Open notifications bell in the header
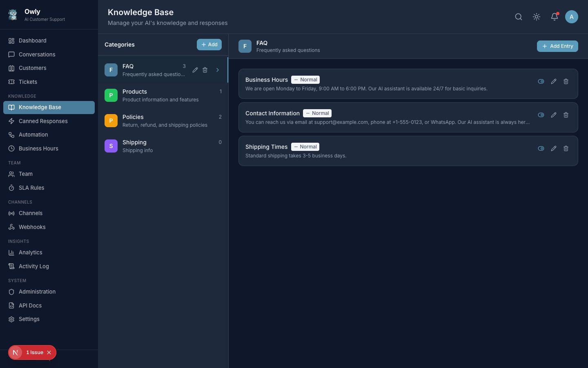Screen dimensions: 588x368 pos(554,17)
